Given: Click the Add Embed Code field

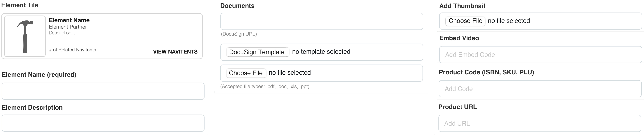Looking at the screenshot, I should point(540,55).
